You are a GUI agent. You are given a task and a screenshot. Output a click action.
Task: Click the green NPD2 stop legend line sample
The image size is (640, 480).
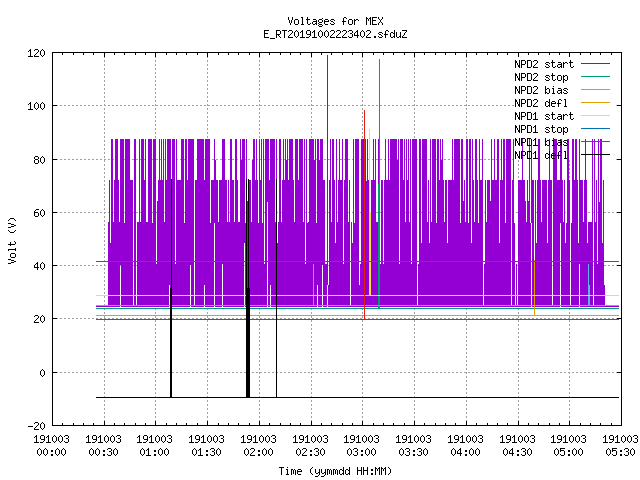pyautogui.click(x=596, y=77)
